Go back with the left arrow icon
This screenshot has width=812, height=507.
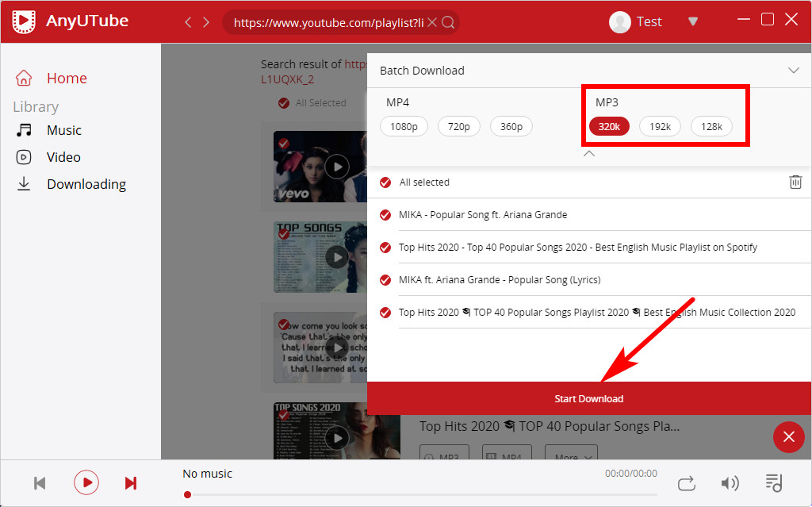pos(188,22)
